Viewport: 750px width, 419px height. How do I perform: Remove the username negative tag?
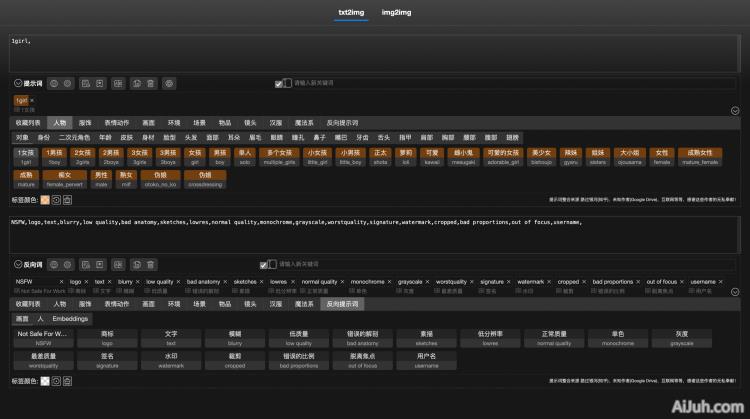pyautogui.click(x=721, y=282)
